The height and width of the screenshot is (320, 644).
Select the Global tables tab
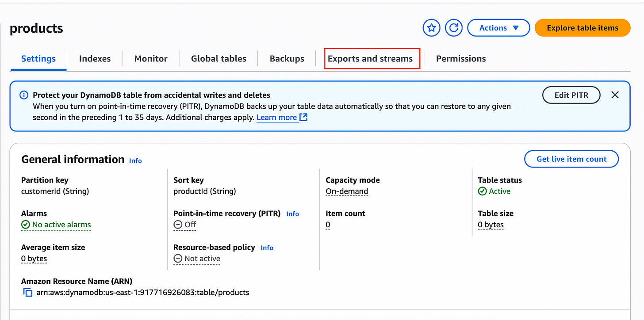218,59
